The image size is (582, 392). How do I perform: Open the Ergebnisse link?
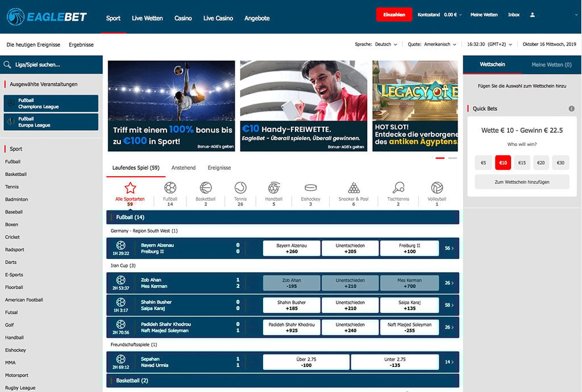coord(81,44)
